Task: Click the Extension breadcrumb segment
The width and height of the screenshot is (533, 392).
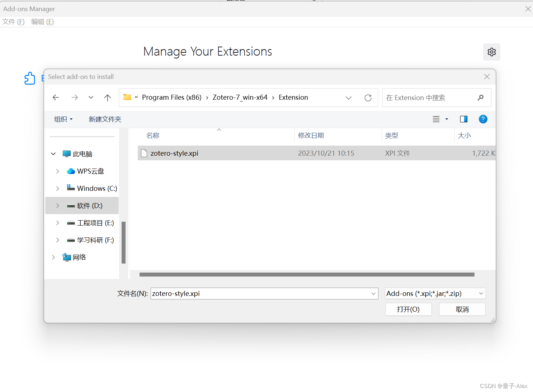Action: (x=293, y=97)
